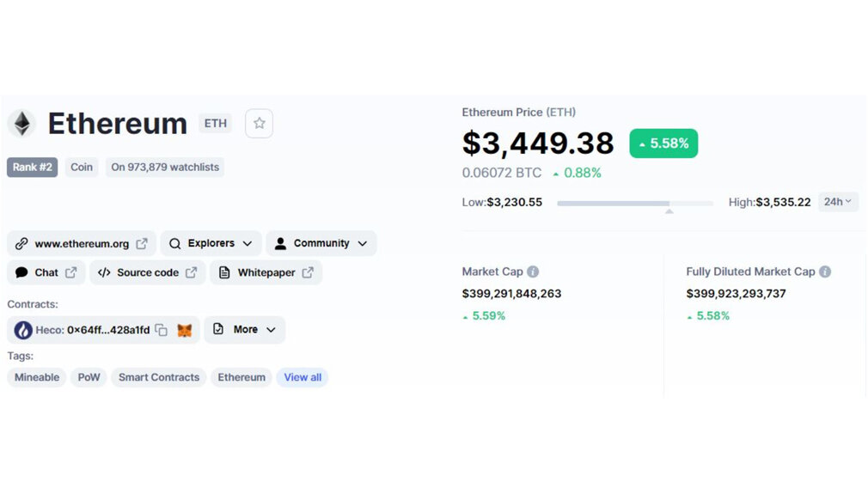The image size is (868, 488).
Task: Expand the Explorers dropdown
Action: pos(211,243)
